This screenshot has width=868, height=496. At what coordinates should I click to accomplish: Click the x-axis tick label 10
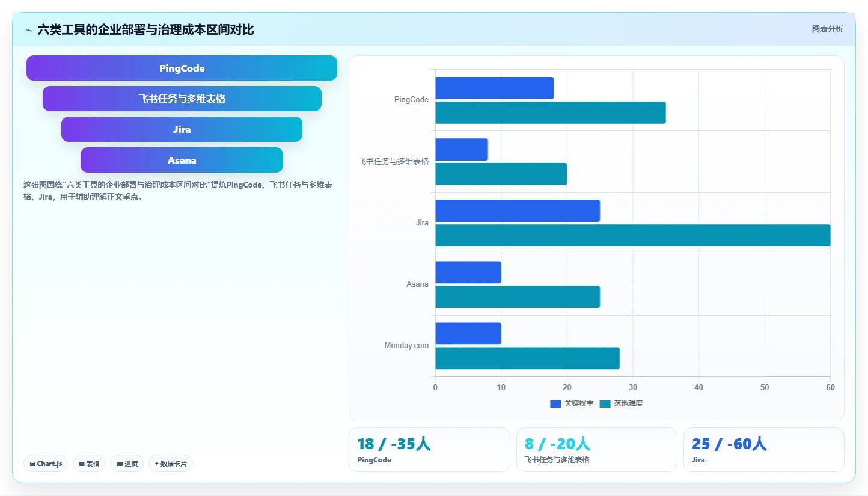(501, 387)
